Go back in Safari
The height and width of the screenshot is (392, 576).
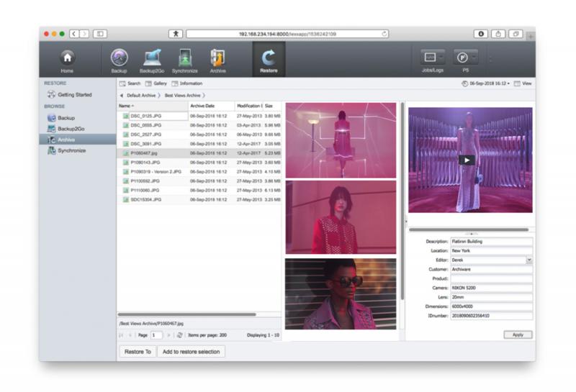click(74, 34)
